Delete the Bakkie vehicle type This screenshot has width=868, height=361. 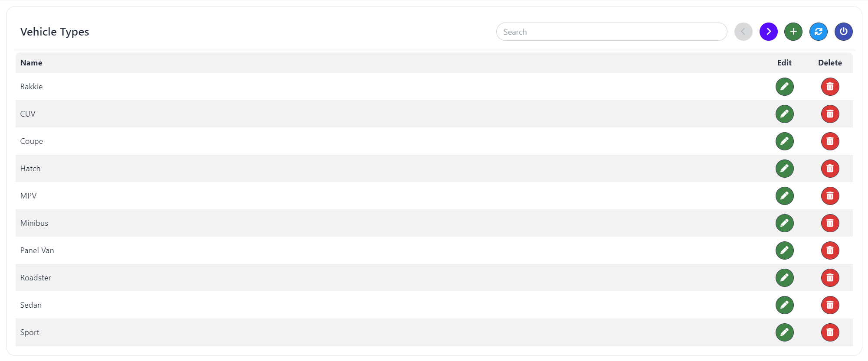point(830,87)
